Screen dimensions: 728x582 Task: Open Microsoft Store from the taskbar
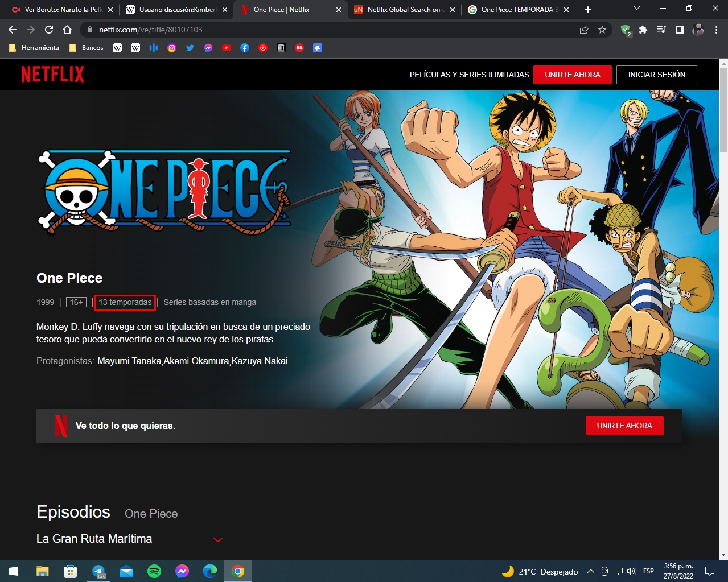point(71,571)
